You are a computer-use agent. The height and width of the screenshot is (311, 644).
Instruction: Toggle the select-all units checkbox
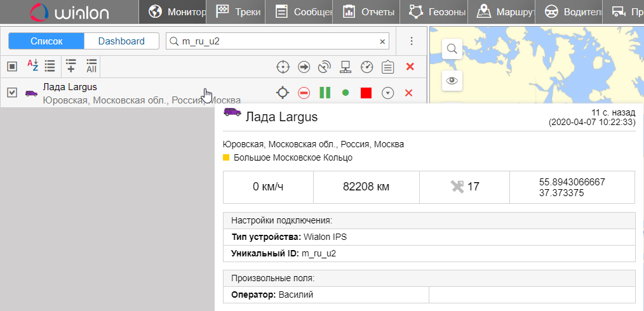point(12,66)
